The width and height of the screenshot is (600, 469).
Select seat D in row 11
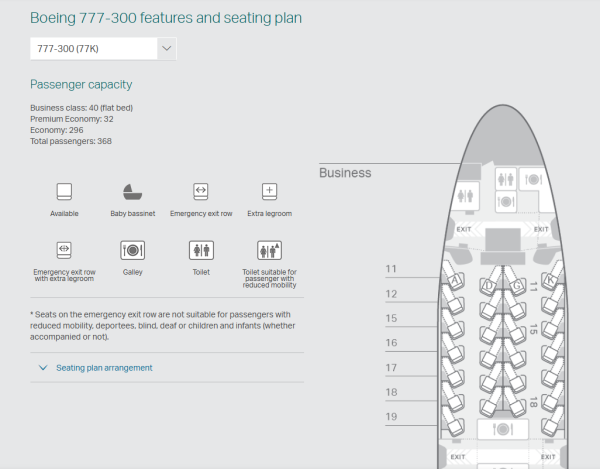pyautogui.click(x=488, y=285)
